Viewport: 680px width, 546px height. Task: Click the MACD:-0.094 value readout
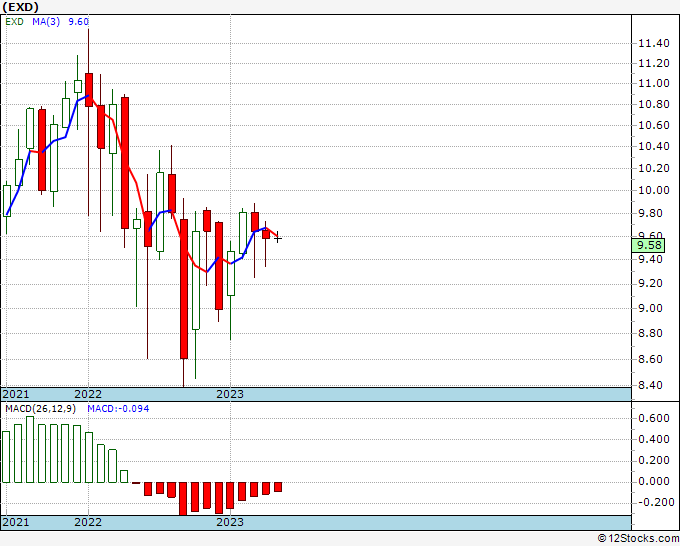point(118,409)
